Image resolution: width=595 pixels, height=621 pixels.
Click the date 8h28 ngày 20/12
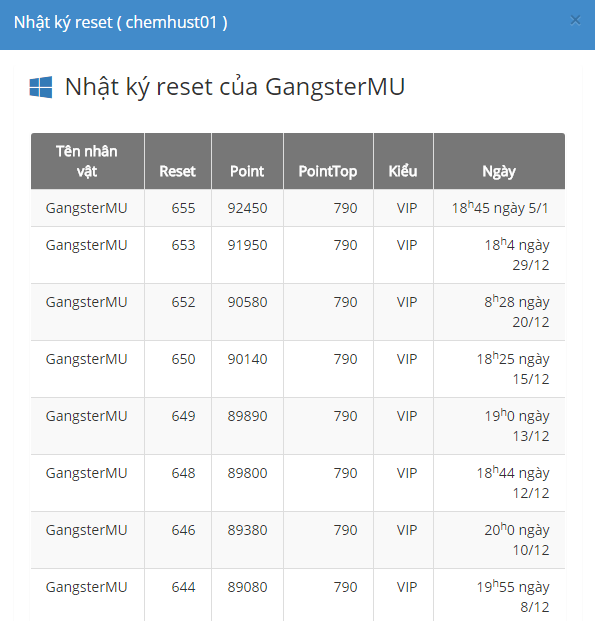point(517,312)
